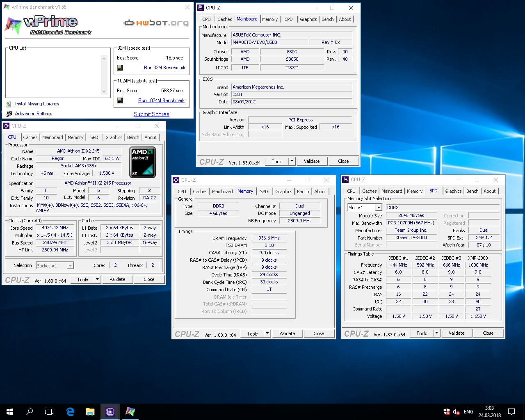
Task: Open the Install Missing Libraries link
Action: [37, 104]
